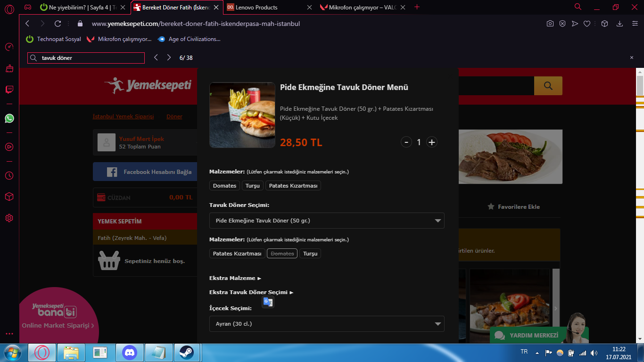644x362 pixels.
Task: Add page to bookmarks with heart icon
Action: pyautogui.click(x=587, y=24)
